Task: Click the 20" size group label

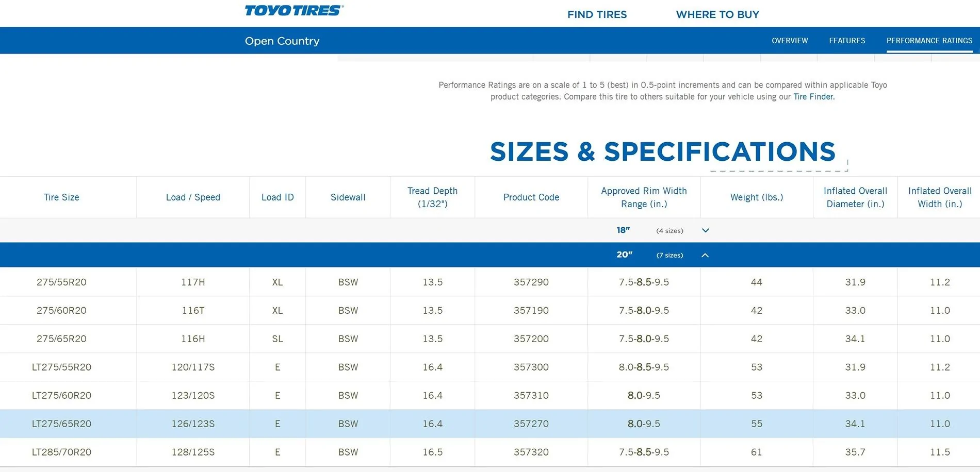Action: pyautogui.click(x=624, y=255)
